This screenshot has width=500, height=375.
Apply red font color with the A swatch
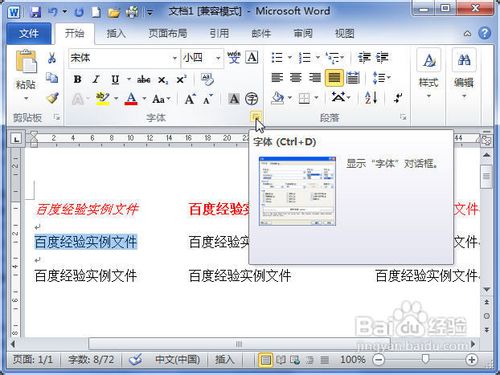(x=131, y=99)
